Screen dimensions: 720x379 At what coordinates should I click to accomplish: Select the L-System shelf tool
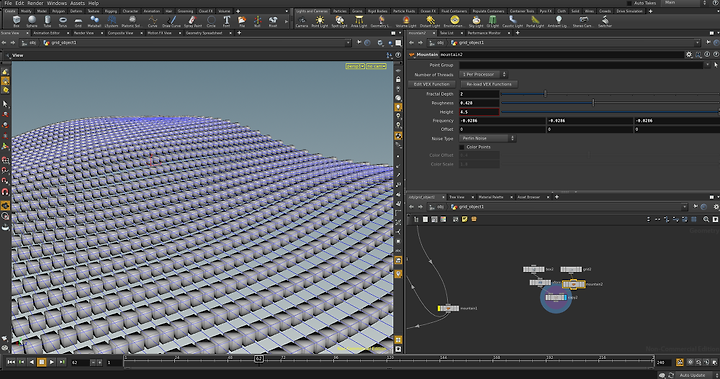pyautogui.click(x=112, y=21)
